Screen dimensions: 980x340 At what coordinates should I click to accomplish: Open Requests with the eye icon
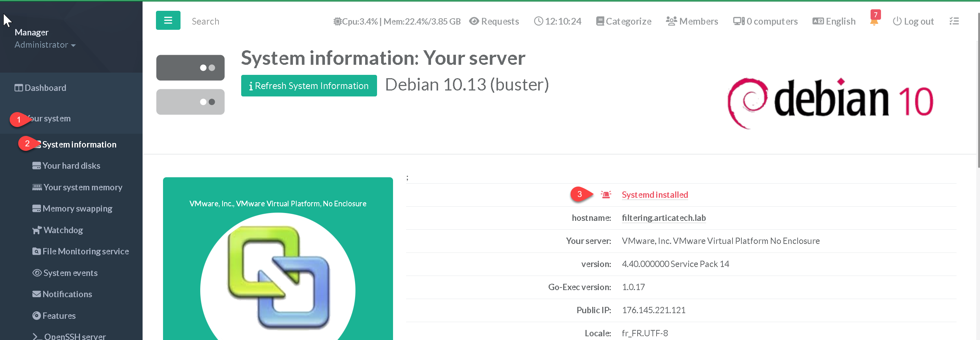pos(494,21)
